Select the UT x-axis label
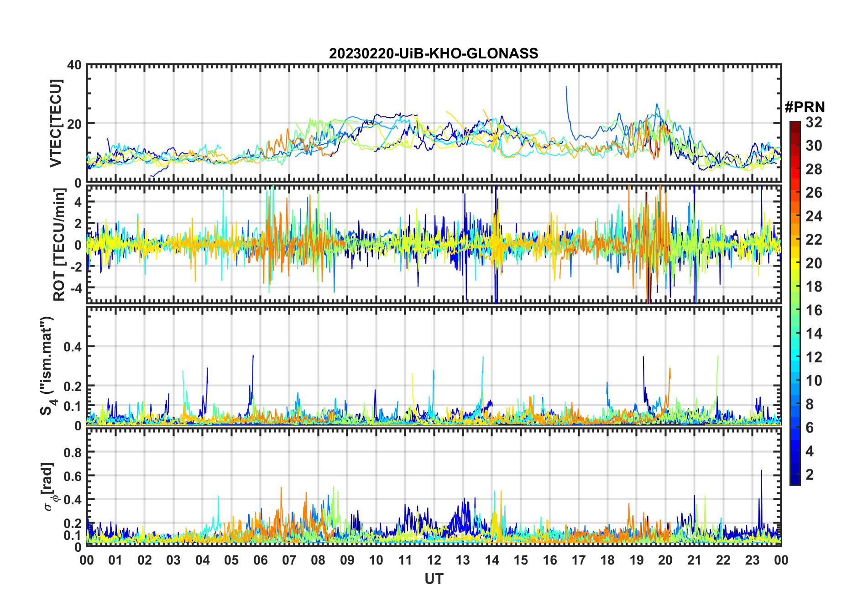The image size is (868, 607). (x=434, y=579)
